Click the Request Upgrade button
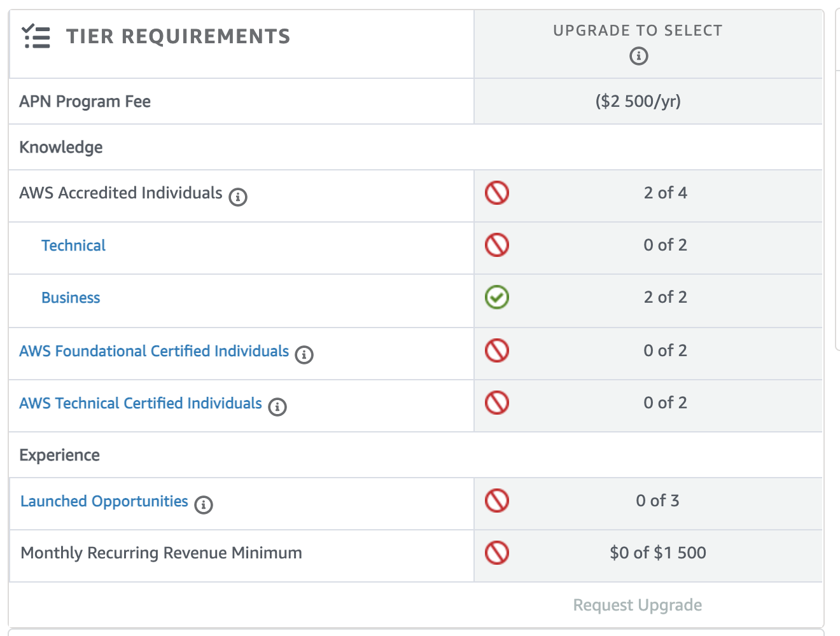 638,605
